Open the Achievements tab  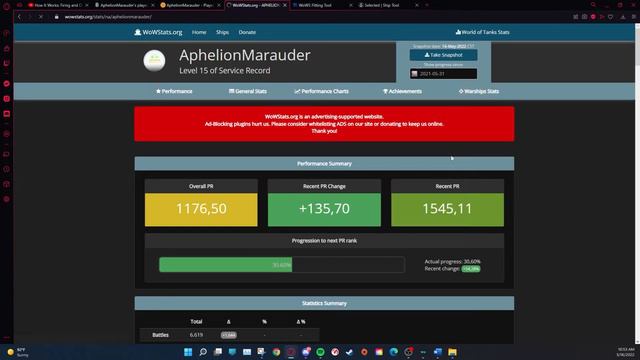click(402, 91)
